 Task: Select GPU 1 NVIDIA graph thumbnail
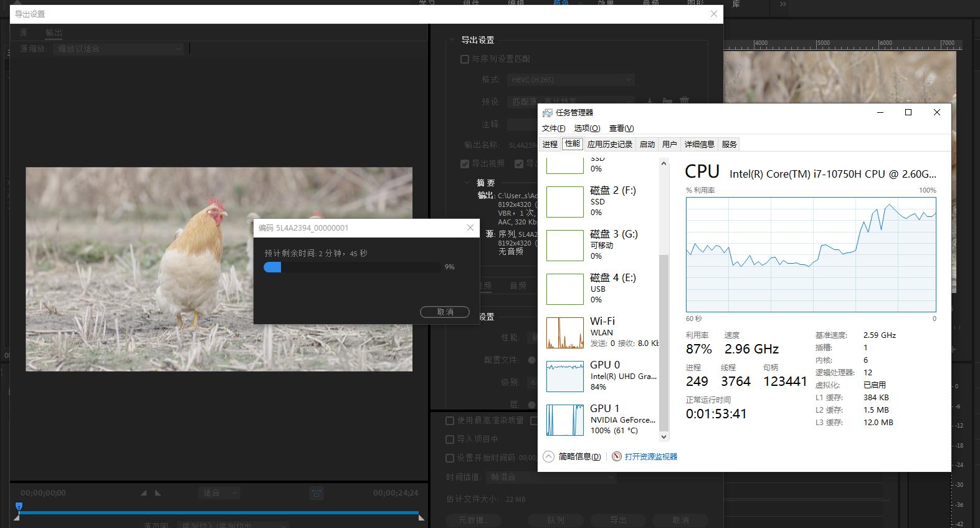coord(564,420)
